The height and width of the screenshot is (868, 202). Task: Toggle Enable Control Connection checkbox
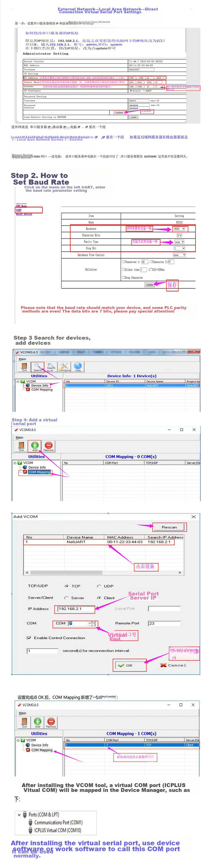click(29, 638)
